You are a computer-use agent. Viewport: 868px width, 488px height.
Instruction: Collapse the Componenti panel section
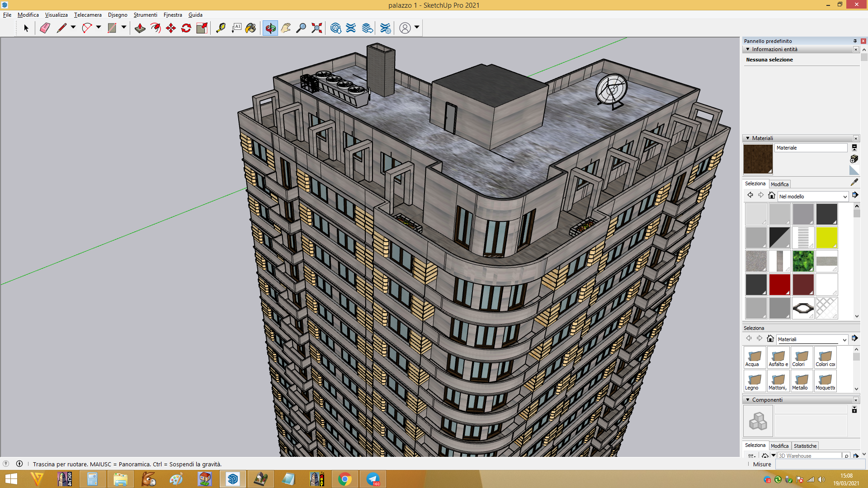[748, 400]
